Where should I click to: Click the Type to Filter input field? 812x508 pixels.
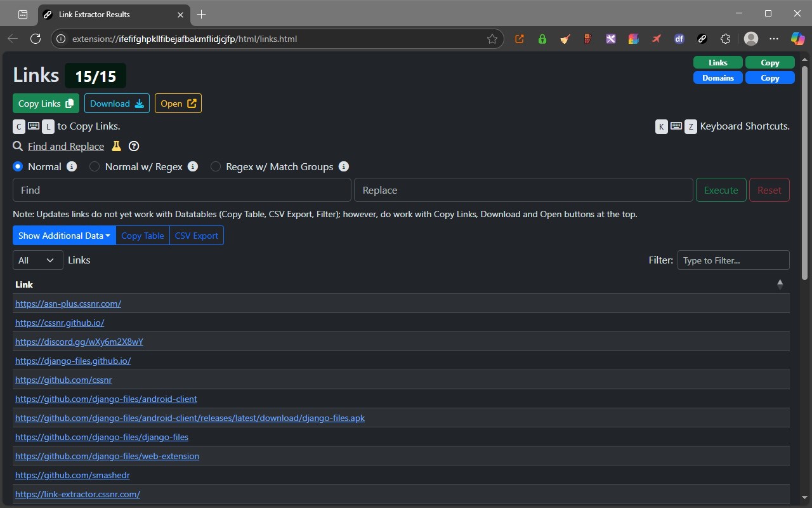coord(733,260)
